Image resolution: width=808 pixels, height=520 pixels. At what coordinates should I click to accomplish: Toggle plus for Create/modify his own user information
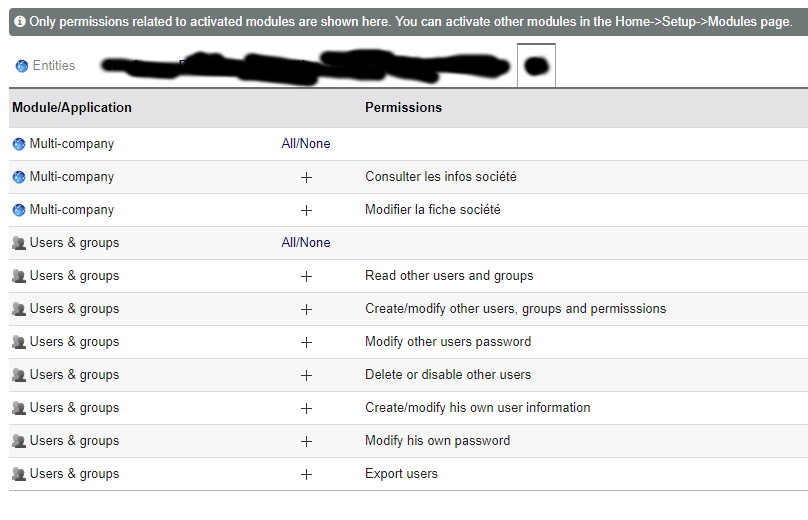[x=306, y=408]
